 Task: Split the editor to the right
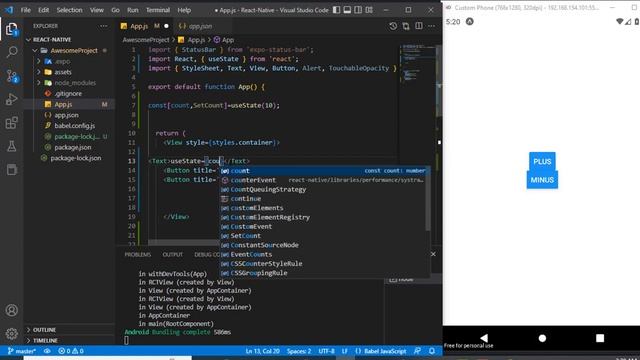click(419, 26)
